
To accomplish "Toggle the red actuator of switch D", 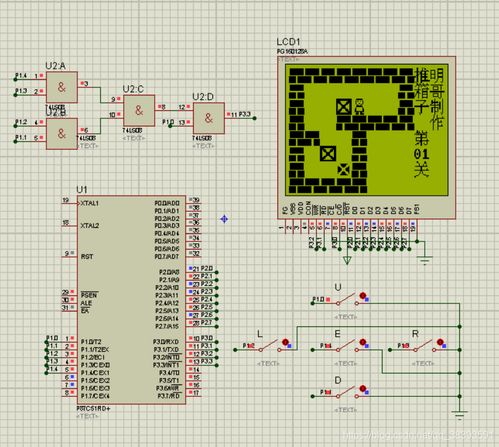I will [363, 388].
